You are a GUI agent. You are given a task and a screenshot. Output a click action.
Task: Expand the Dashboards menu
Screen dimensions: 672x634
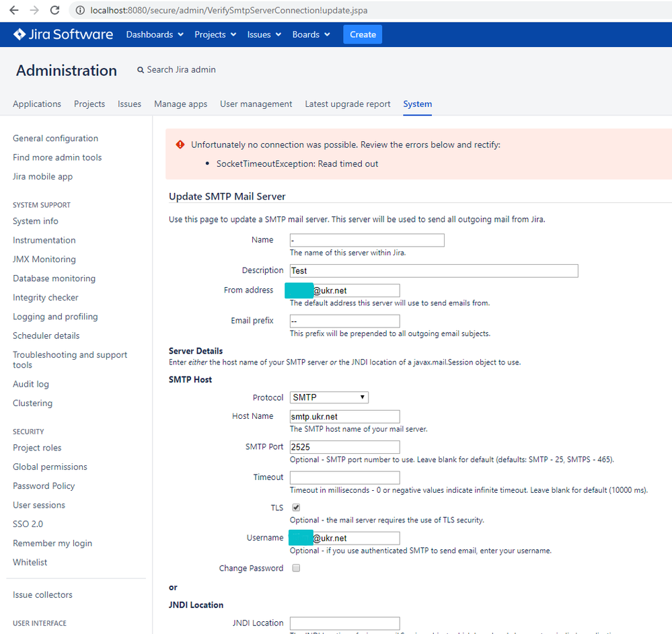click(x=154, y=34)
